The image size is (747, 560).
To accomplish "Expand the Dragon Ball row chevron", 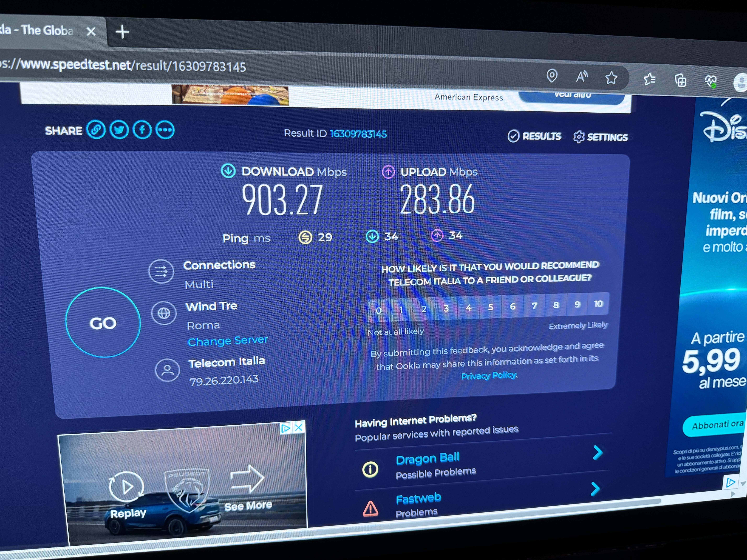I will click(598, 453).
